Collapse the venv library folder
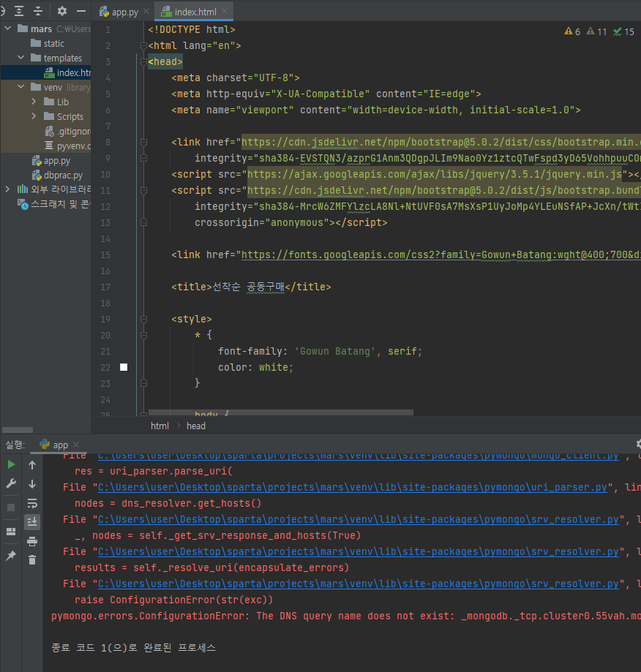This screenshot has width=641, height=672. [x=20, y=86]
